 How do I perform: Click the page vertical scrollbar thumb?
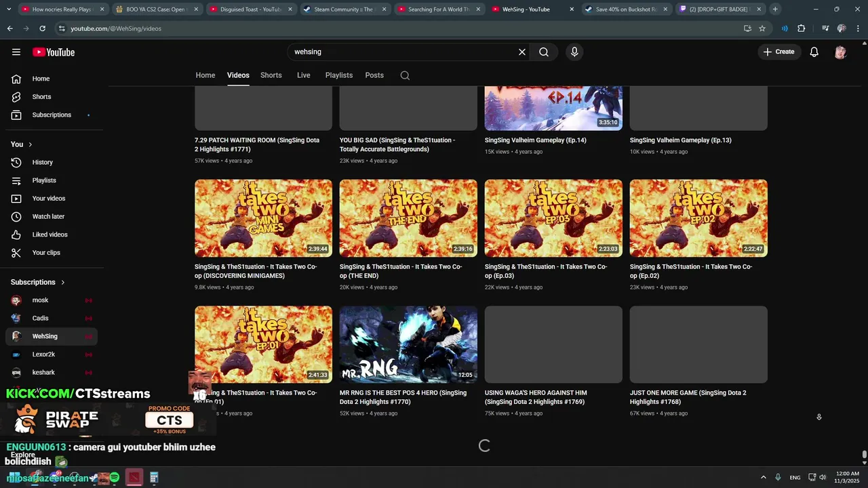point(864,455)
